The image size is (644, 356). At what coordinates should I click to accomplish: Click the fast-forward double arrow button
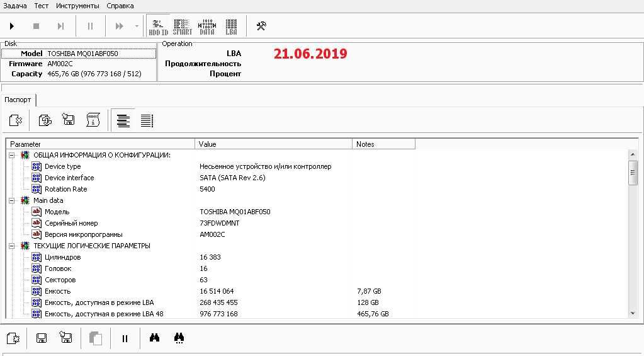point(119,26)
